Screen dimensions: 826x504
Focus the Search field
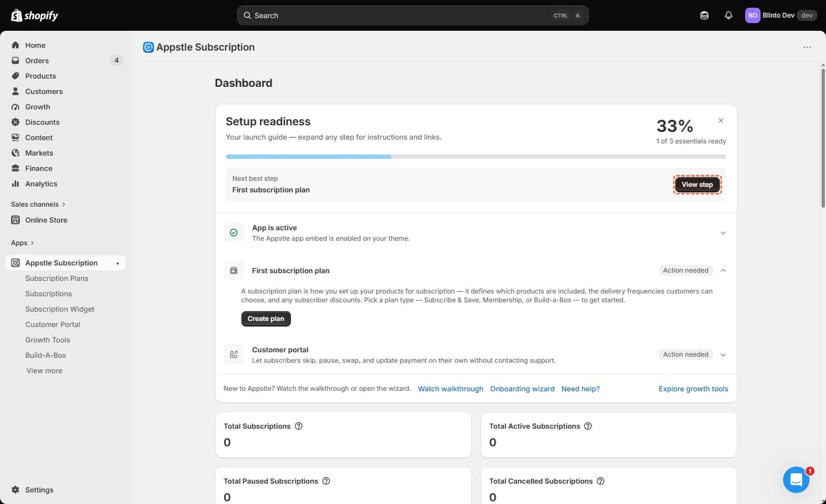(412, 15)
